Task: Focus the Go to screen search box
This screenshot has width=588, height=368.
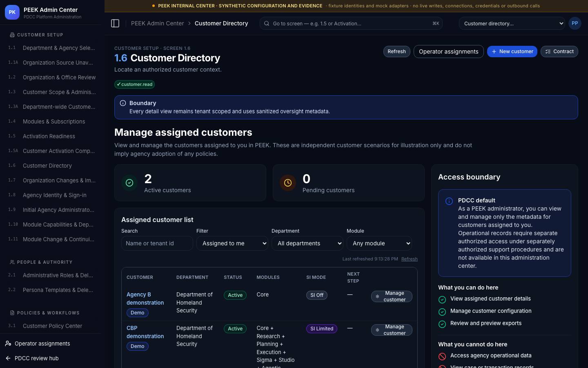Action: (351, 23)
